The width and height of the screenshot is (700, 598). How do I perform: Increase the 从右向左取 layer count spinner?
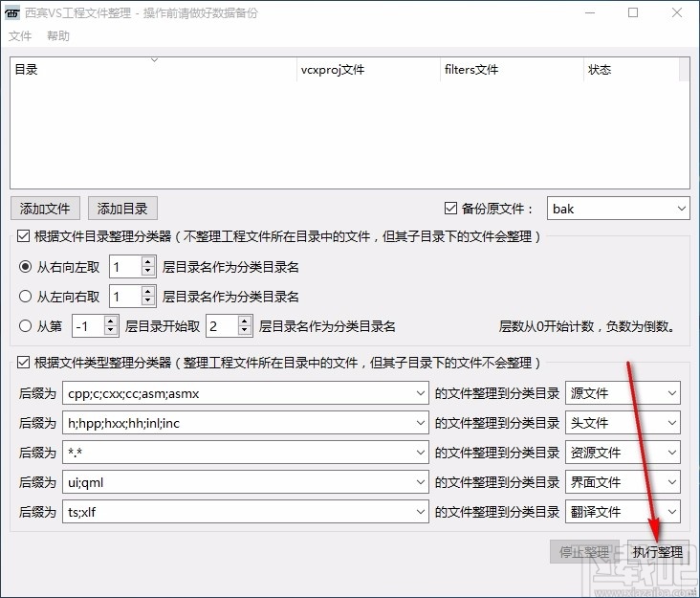[148, 262]
